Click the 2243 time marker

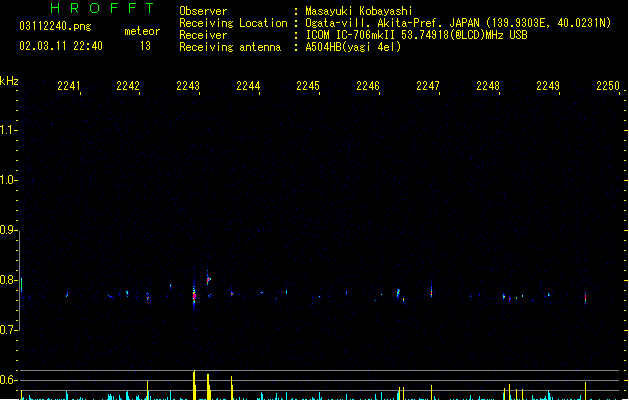point(188,86)
